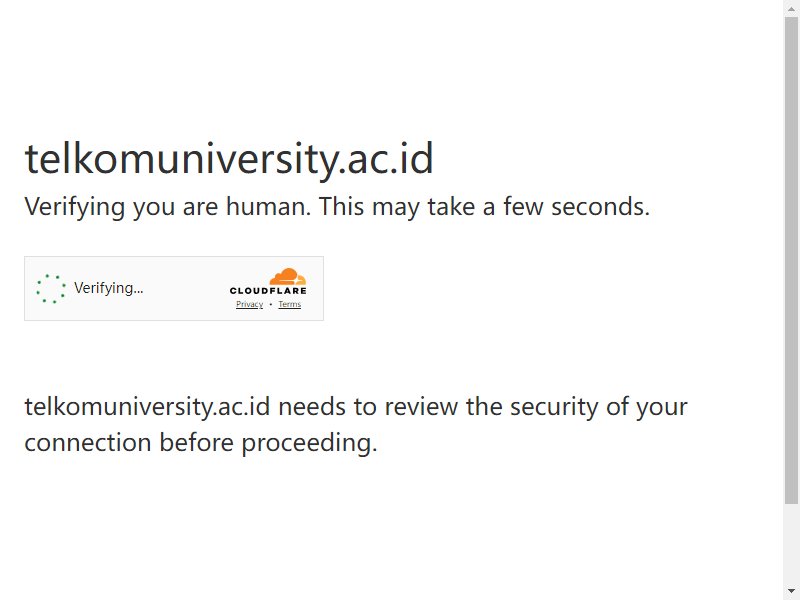Screen dimensions: 800x600
Task: Click the word "seconds." in the subtitle
Action: [601, 207]
